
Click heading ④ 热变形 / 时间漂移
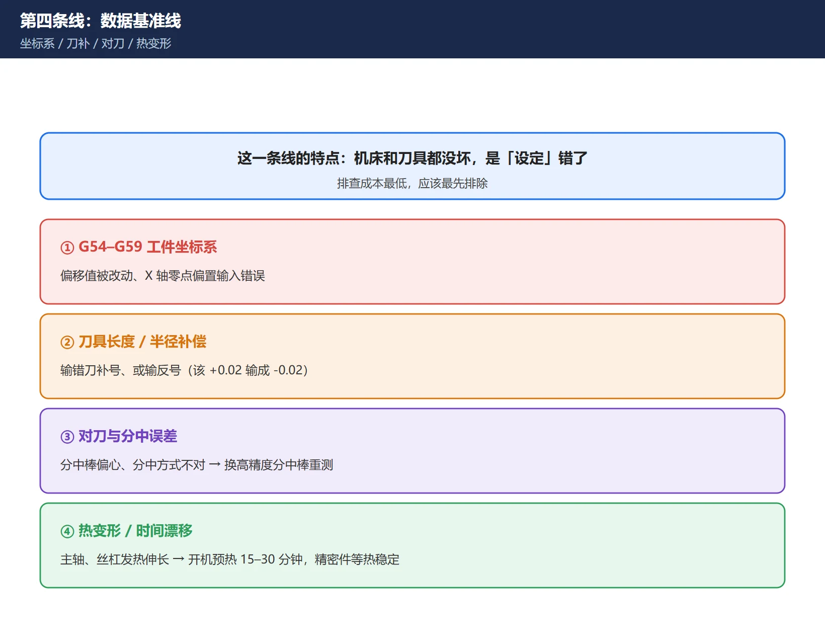click(x=126, y=531)
